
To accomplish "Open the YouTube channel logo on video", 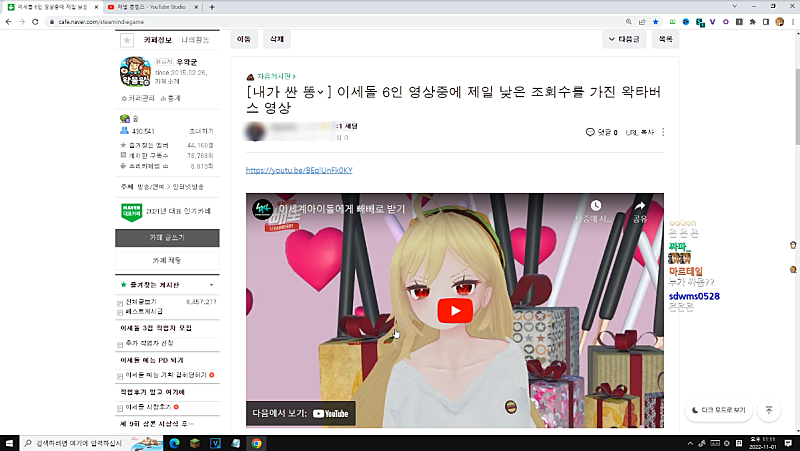I will 262,211.
